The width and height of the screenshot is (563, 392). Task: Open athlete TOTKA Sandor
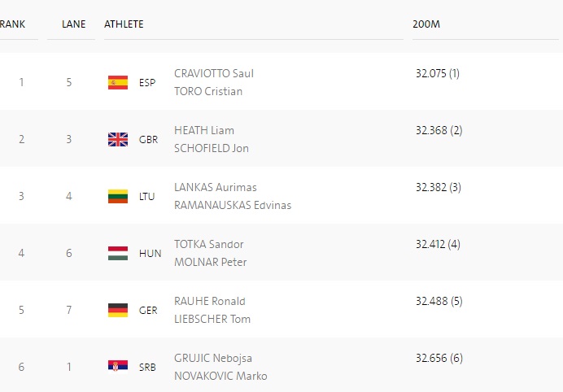click(209, 245)
